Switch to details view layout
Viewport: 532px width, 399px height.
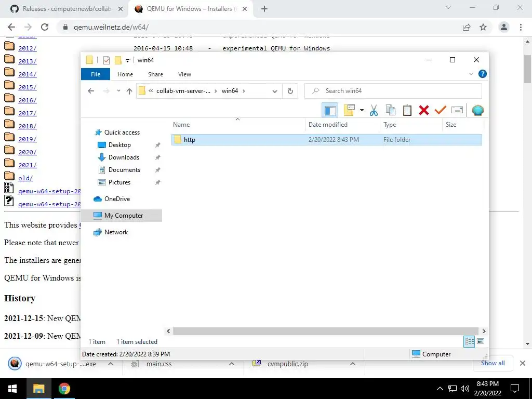[x=469, y=342]
